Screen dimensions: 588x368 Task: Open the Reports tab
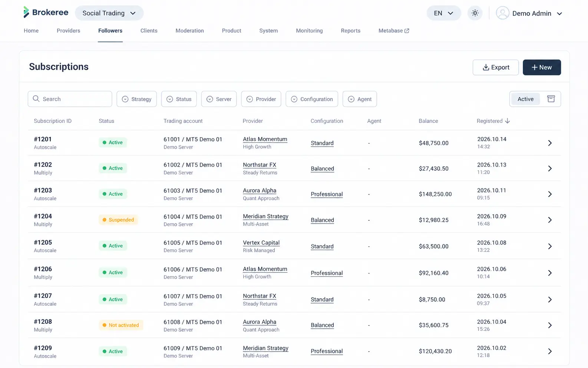coord(351,31)
